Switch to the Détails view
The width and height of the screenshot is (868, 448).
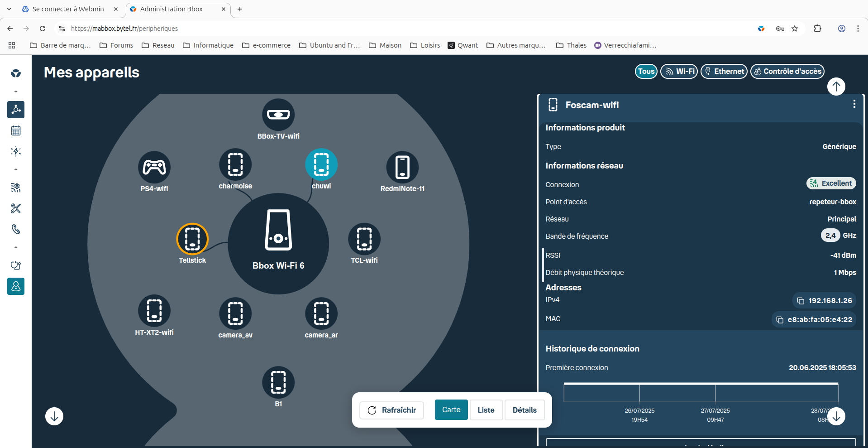point(525,410)
